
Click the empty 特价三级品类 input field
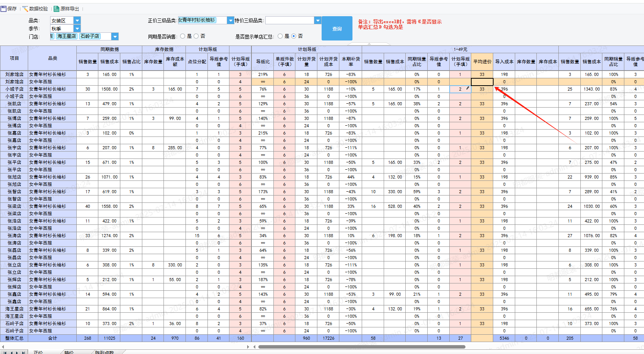[290, 20]
